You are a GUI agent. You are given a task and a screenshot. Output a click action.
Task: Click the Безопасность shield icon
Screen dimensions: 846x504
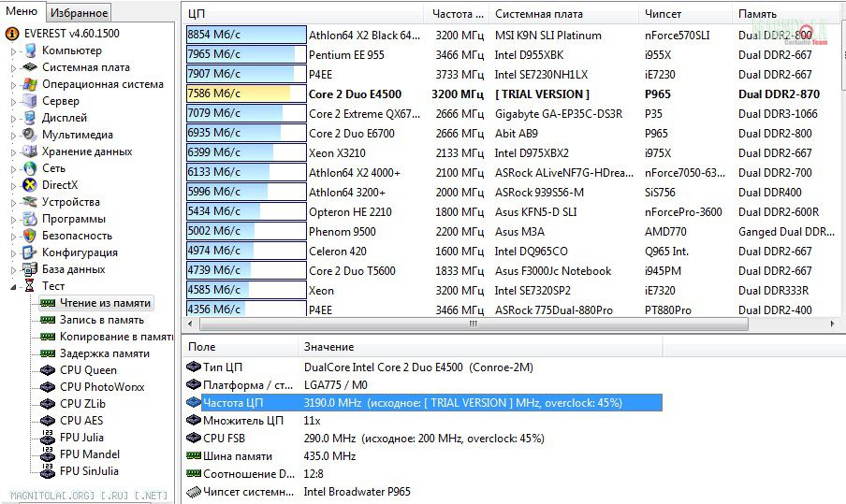point(30,236)
